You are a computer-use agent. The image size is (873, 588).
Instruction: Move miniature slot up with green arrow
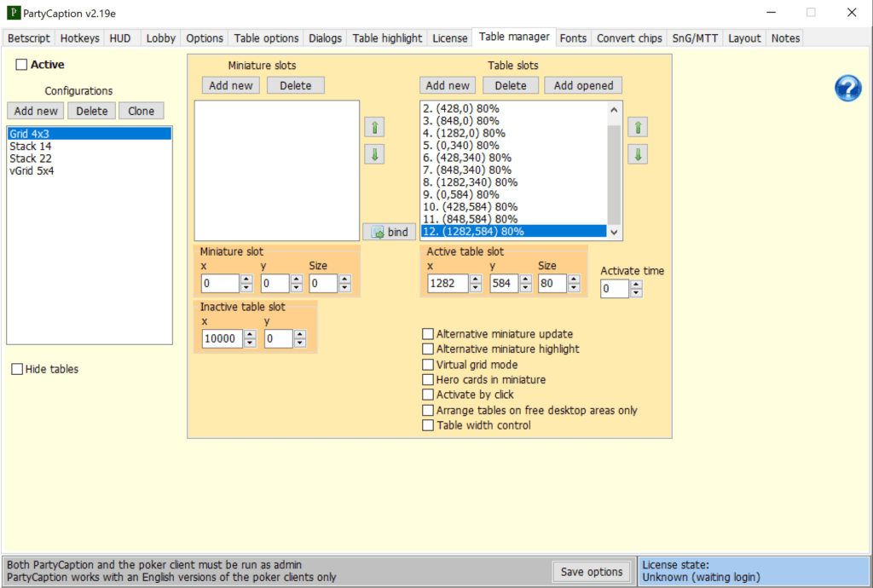tap(375, 127)
